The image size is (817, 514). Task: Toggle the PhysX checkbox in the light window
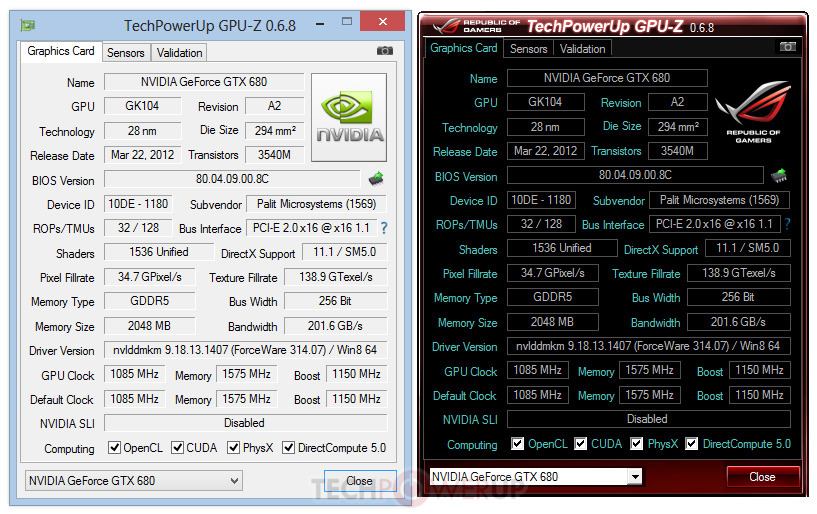[x=233, y=447]
